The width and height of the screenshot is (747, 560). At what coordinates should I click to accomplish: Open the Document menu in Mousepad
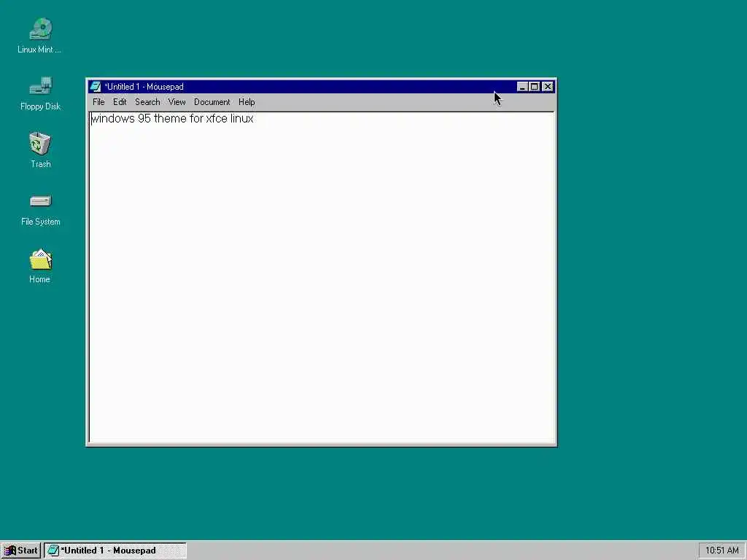[212, 102]
